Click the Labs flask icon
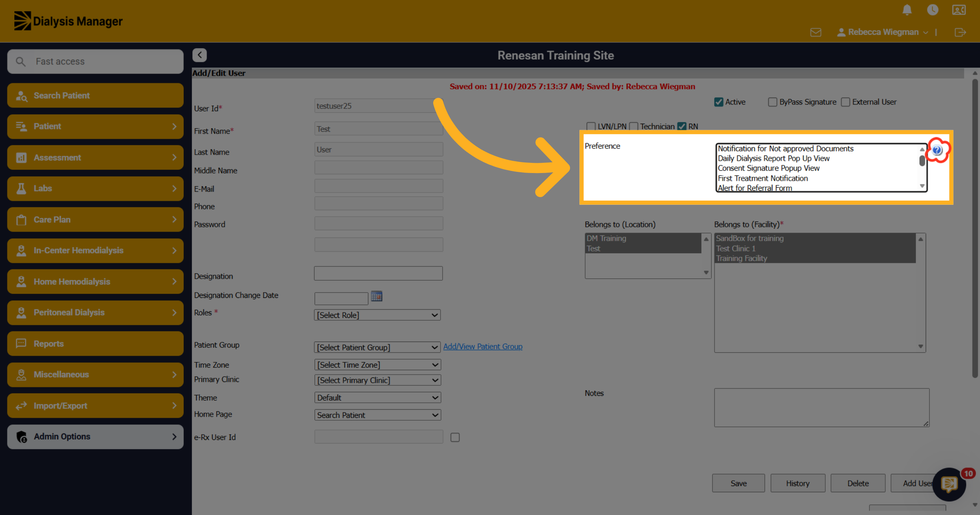Viewport: 980px width, 515px height. click(21, 189)
